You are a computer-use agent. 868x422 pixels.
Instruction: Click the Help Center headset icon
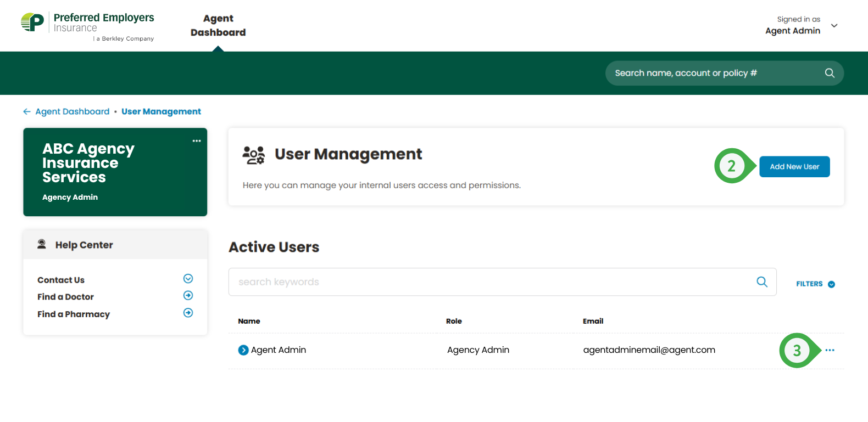pyautogui.click(x=42, y=244)
